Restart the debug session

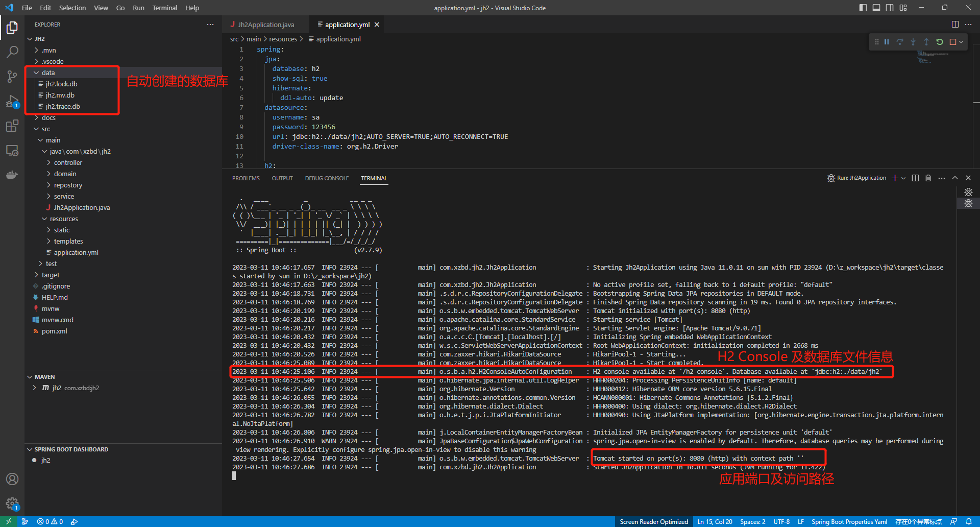[x=940, y=42]
